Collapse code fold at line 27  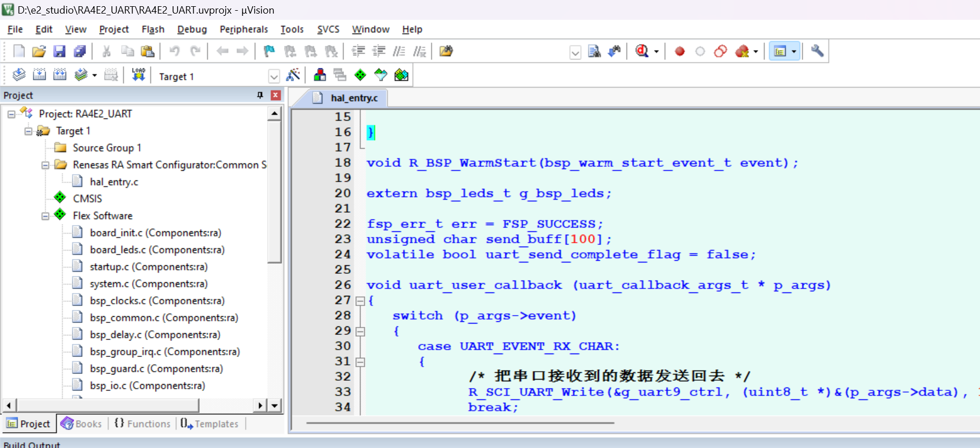(x=360, y=301)
